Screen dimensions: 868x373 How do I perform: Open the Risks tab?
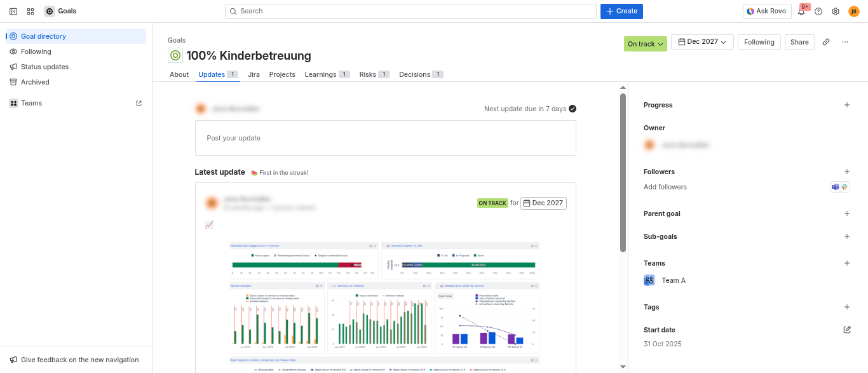pos(374,74)
